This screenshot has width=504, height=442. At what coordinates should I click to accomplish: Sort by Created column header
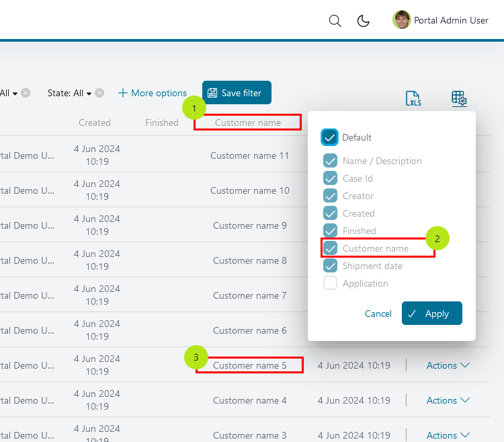coord(95,122)
